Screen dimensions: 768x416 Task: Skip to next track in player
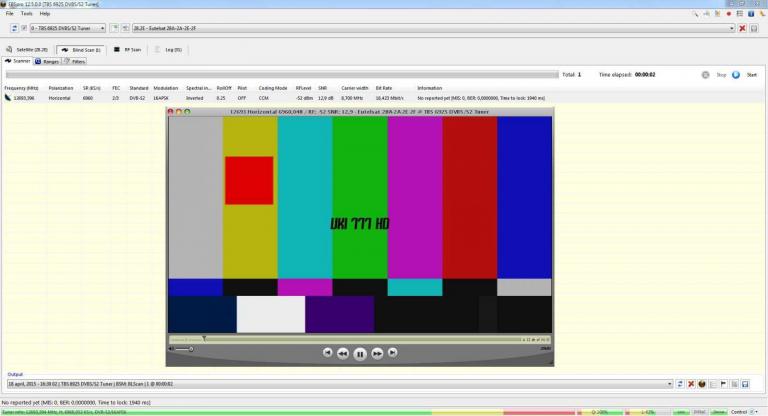(x=392, y=353)
